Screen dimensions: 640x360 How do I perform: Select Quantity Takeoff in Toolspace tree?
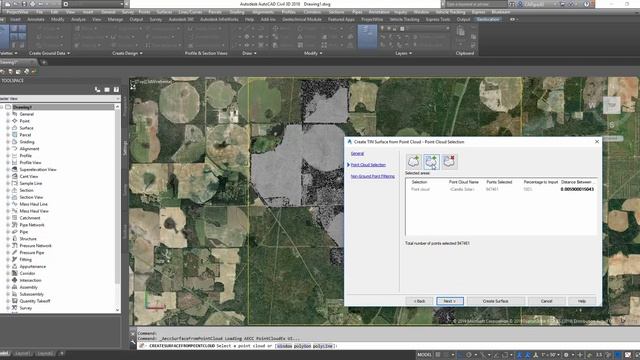click(x=35, y=301)
